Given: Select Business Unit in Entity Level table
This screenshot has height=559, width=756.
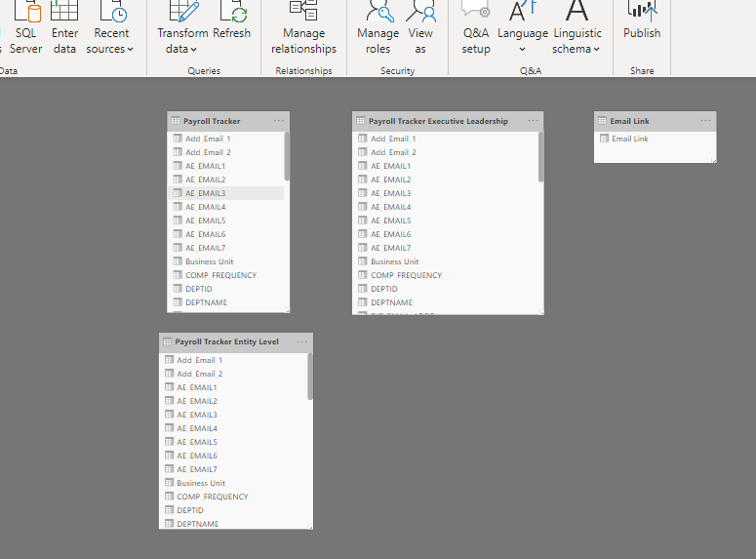Looking at the screenshot, I should pyautogui.click(x=233, y=483).
